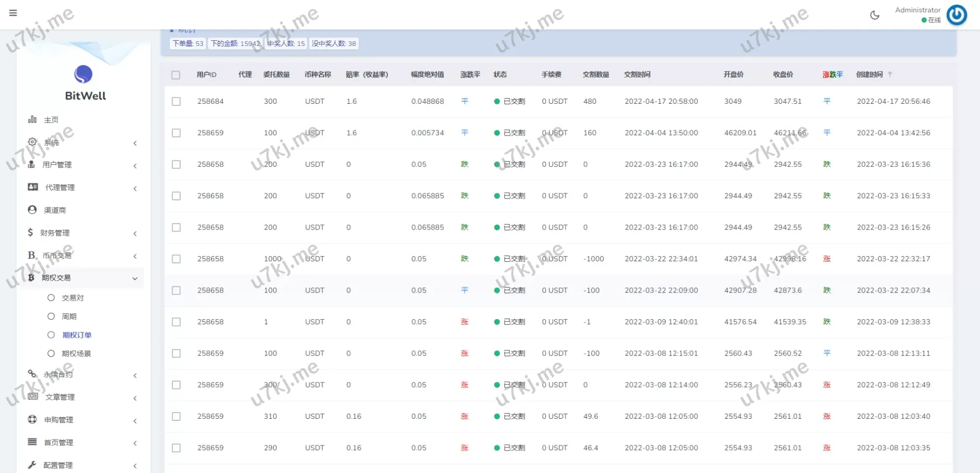Click the BitWell logo
Viewport: 980px width, 473px height.
click(83, 75)
